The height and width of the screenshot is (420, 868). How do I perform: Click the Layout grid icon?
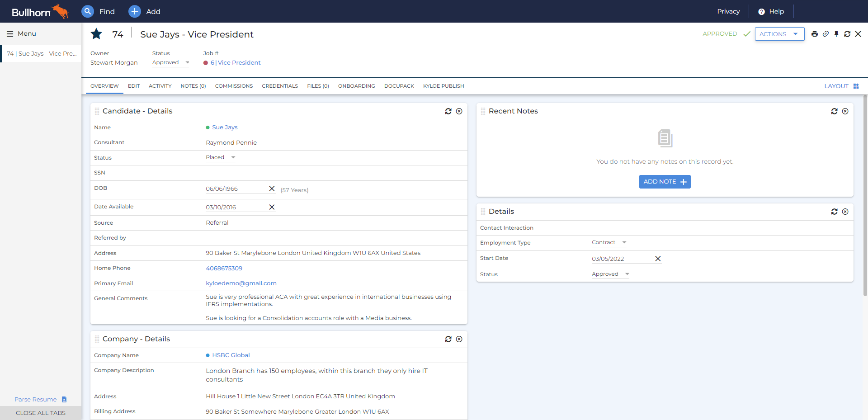point(856,86)
